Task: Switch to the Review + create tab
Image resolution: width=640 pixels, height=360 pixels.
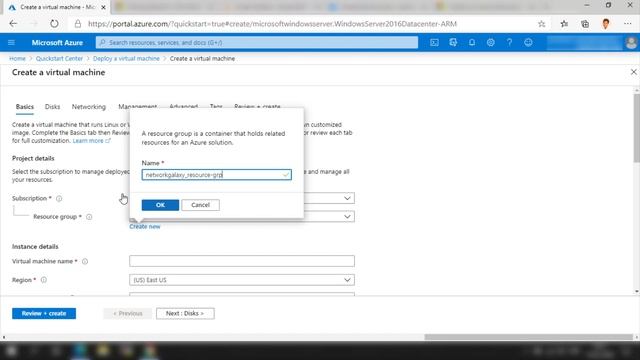Action: coord(257,106)
